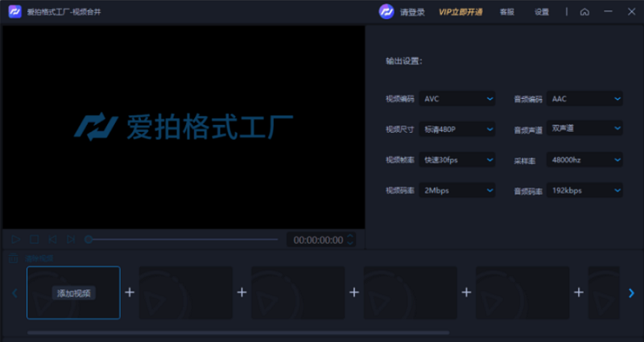Click plus after fifth clip slot

pos(579,292)
